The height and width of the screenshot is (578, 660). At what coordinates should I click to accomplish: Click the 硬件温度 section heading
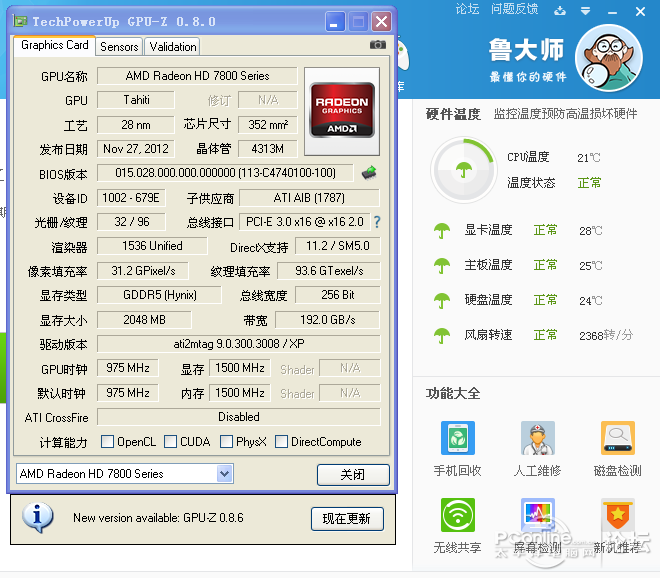point(453,114)
